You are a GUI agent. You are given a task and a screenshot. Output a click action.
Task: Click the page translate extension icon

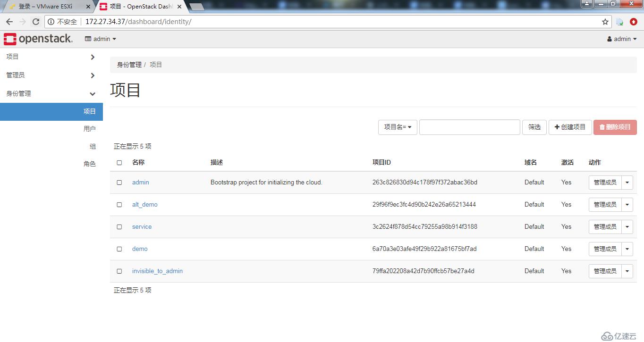point(619,22)
